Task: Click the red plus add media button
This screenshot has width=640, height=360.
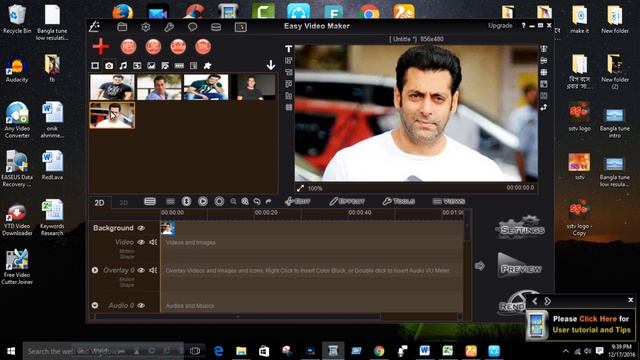Action: point(101,47)
